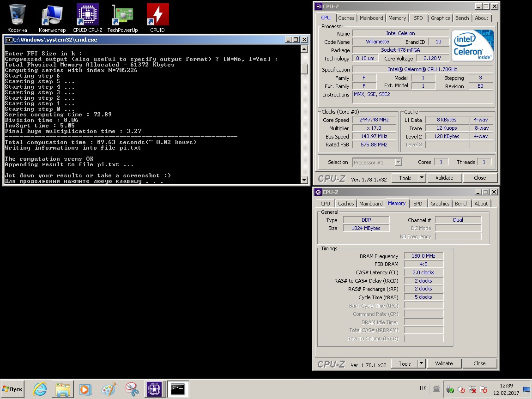The height and width of the screenshot is (399, 532).
Task: Open the Graphics tab in top CPU-Z
Action: pyautogui.click(x=440, y=18)
